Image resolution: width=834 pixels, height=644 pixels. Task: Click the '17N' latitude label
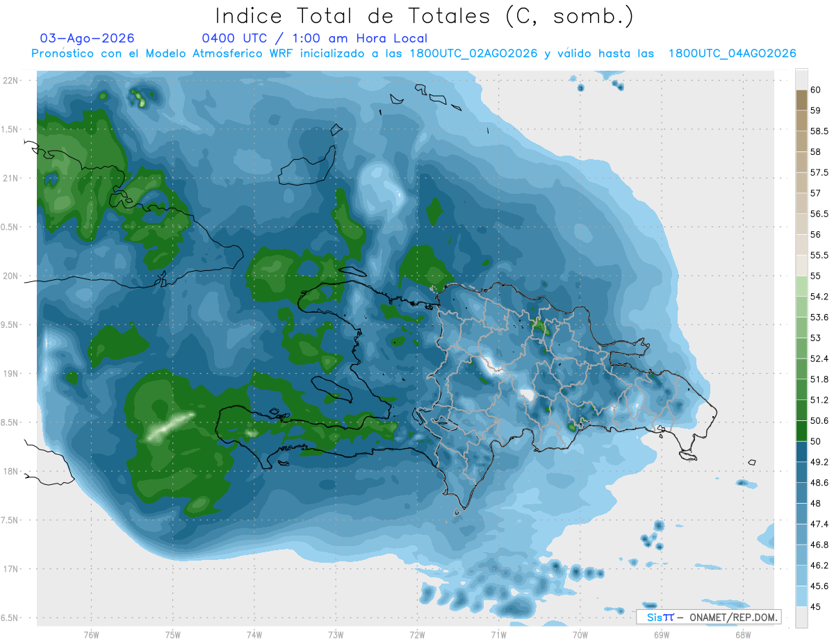(10, 569)
